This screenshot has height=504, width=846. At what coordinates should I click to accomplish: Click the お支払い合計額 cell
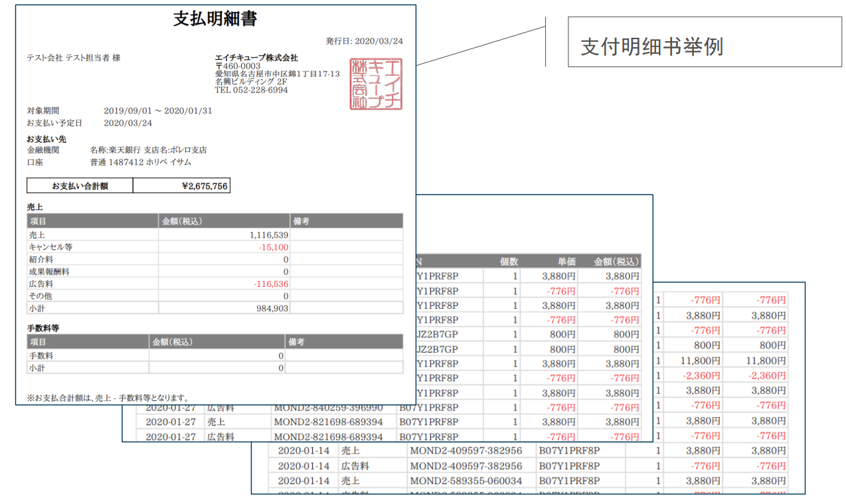click(x=80, y=186)
